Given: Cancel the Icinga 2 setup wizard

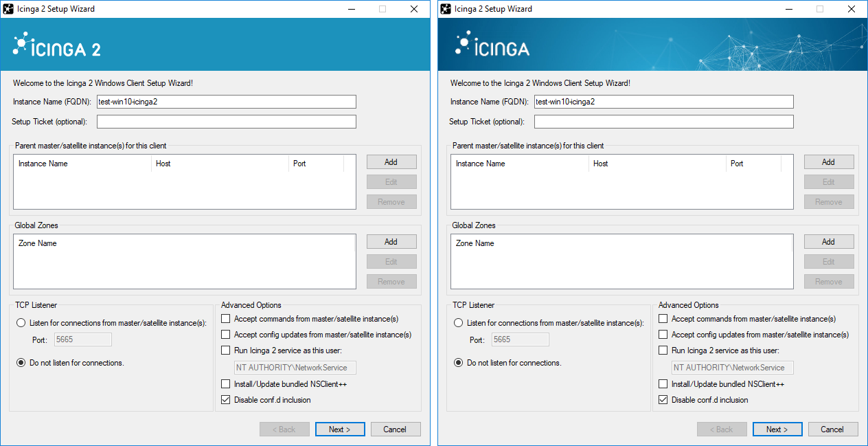Looking at the screenshot, I should (x=396, y=429).
